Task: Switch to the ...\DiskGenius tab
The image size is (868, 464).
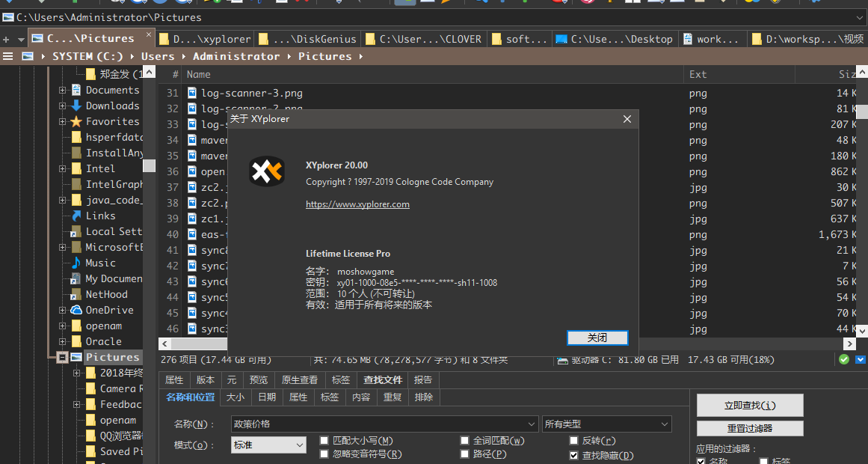Action: point(307,39)
